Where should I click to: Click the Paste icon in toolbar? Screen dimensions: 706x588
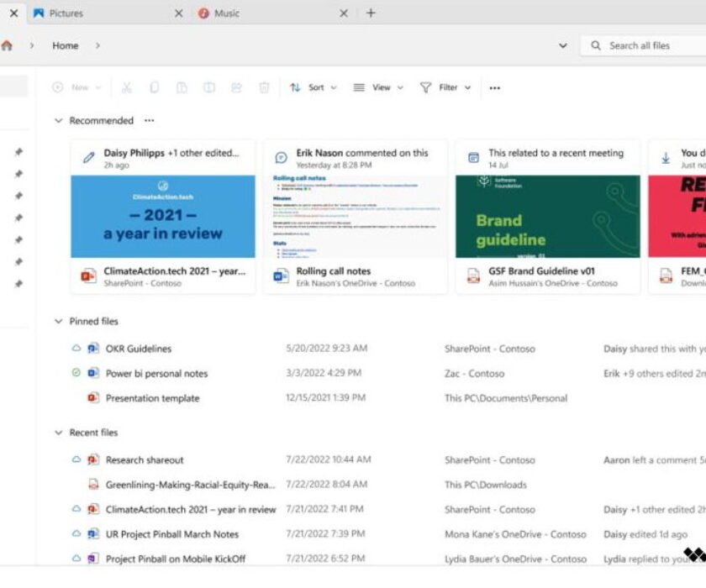coord(182,87)
